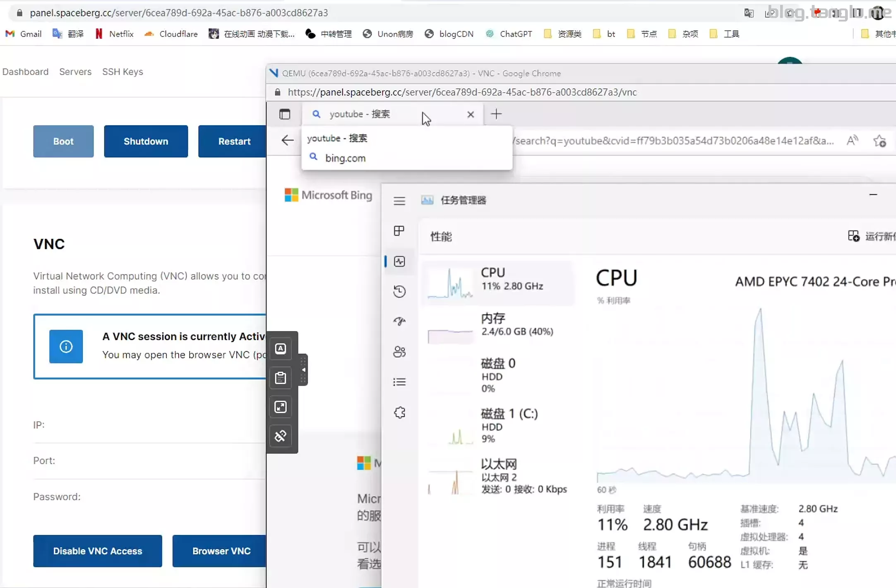Click Disable VNC Access button
Screen dimensions: 896x588
tap(98, 551)
